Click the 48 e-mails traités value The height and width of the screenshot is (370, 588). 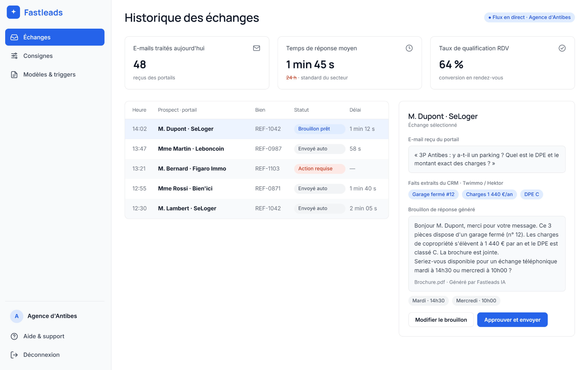pyautogui.click(x=140, y=65)
